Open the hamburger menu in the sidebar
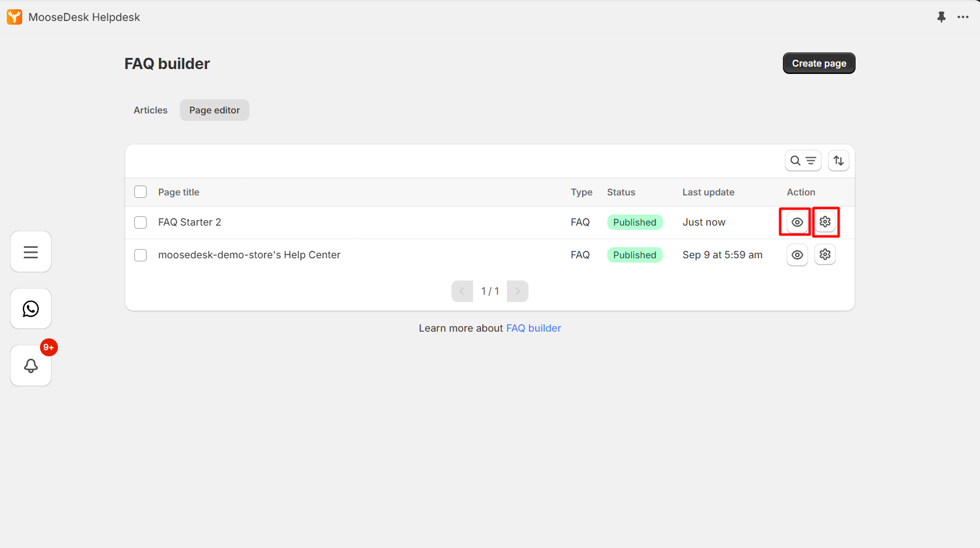Viewport: 980px width, 548px height. (x=31, y=252)
